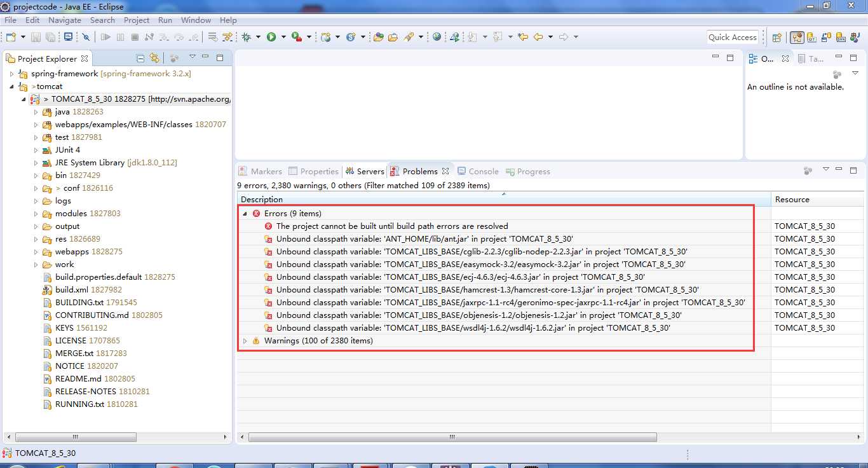This screenshot has height=468, width=868.
Task: Expand the spring-framework project node
Action: point(11,74)
